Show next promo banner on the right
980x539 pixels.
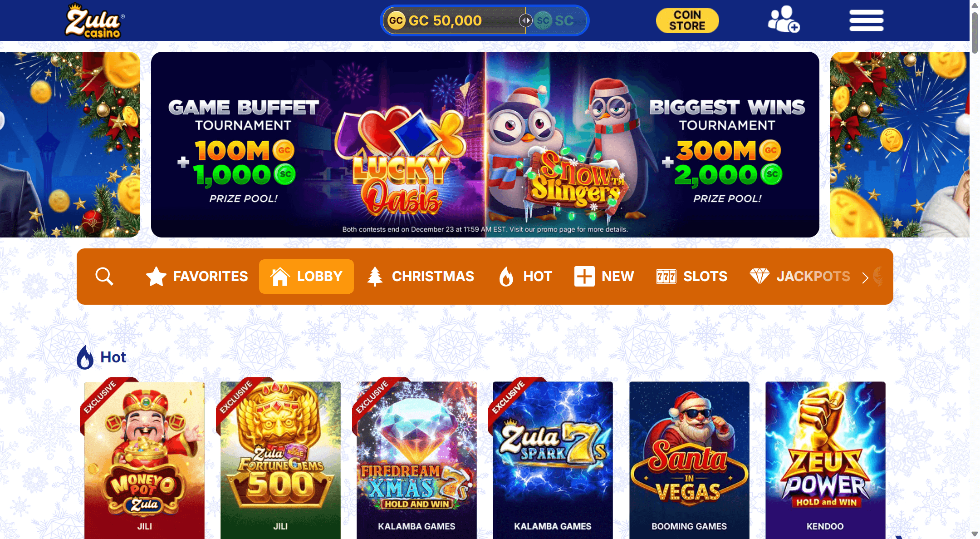[x=900, y=144]
